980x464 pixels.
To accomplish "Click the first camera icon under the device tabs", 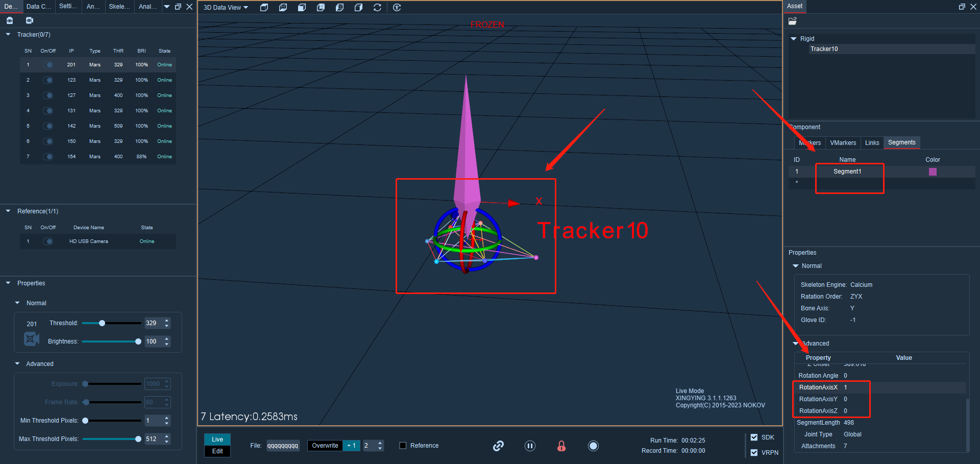I will (x=10, y=20).
